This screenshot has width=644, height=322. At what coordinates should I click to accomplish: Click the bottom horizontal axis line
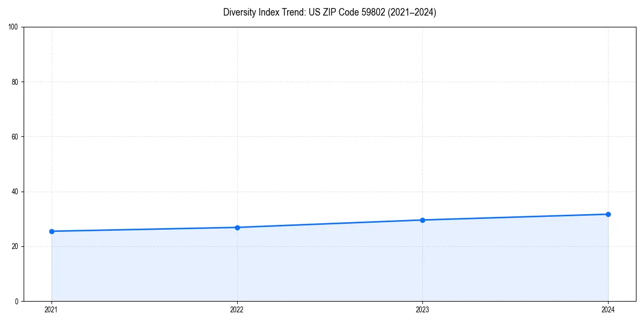tap(322, 301)
